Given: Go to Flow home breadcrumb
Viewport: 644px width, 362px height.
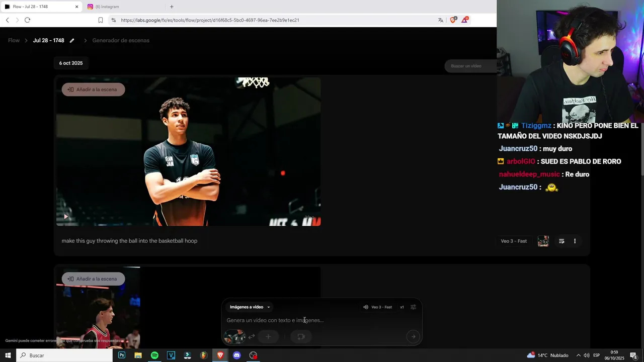Looking at the screenshot, I should point(14,40).
